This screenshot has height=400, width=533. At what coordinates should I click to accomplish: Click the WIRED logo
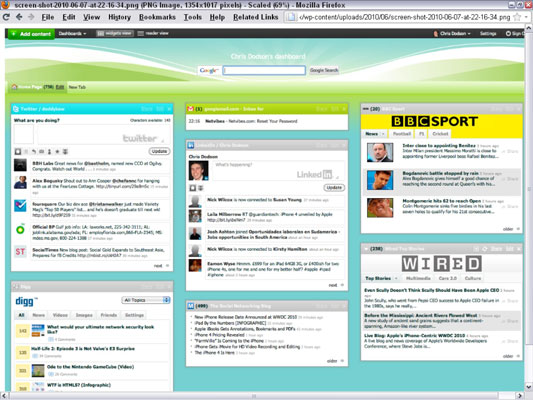click(442, 263)
